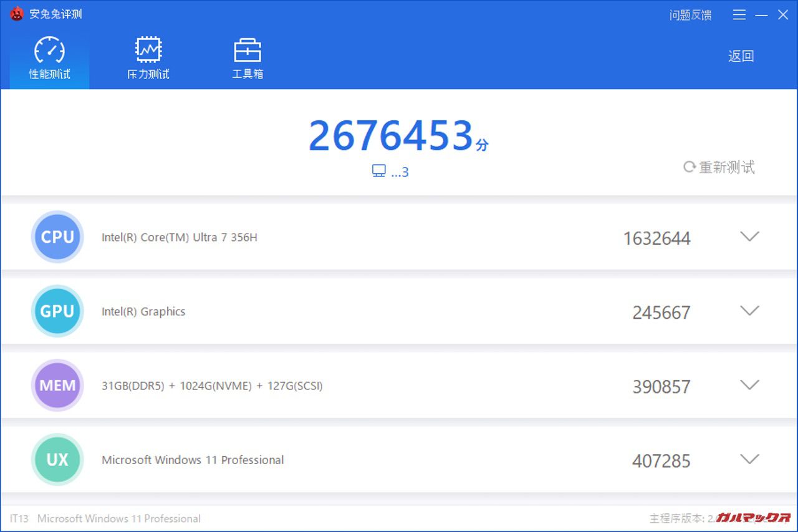
Task: Click Microsoft Windows 11 Professional in UX row
Action: tap(193, 460)
